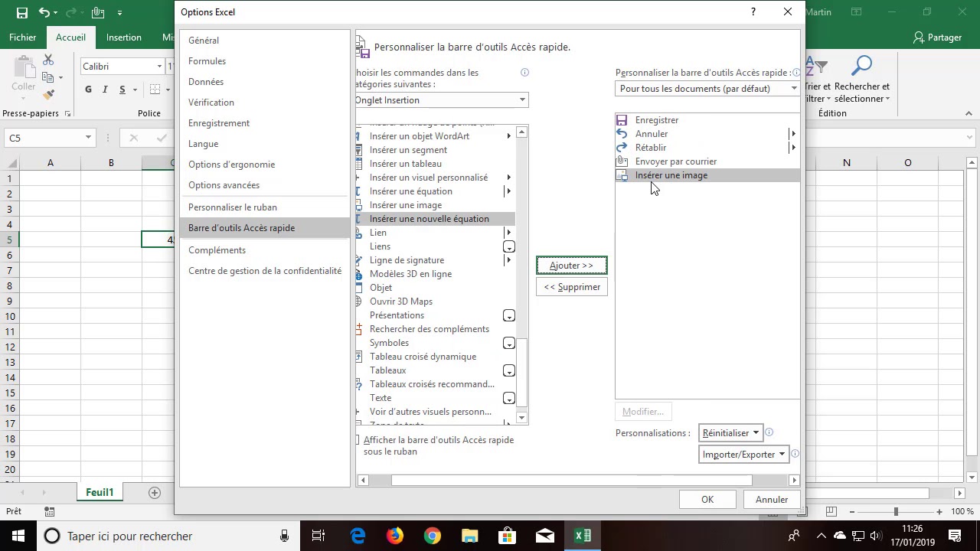Open Microsoft Edge from taskbar
Image resolution: width=980 pixels, height=551 pixels.
click(x=358, y=536)
